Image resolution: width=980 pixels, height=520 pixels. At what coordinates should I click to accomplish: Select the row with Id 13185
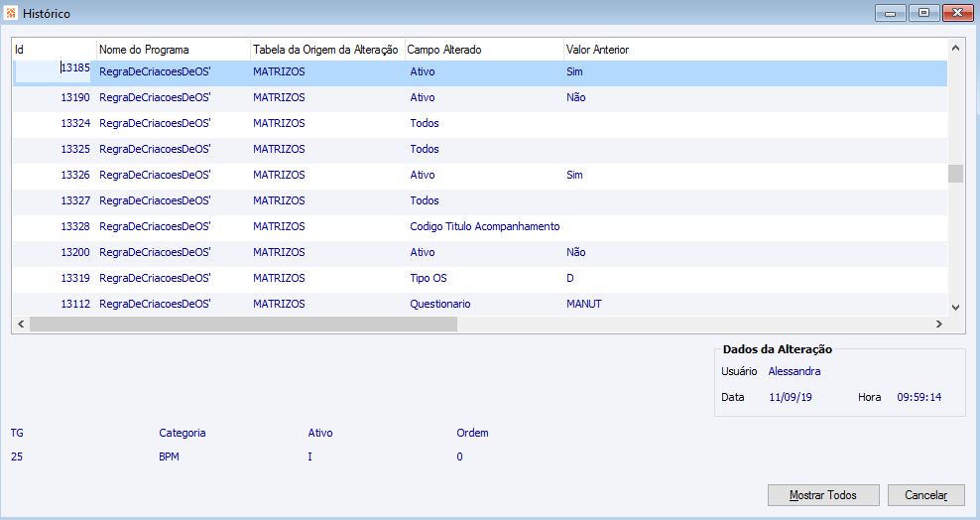pos(480,71)
